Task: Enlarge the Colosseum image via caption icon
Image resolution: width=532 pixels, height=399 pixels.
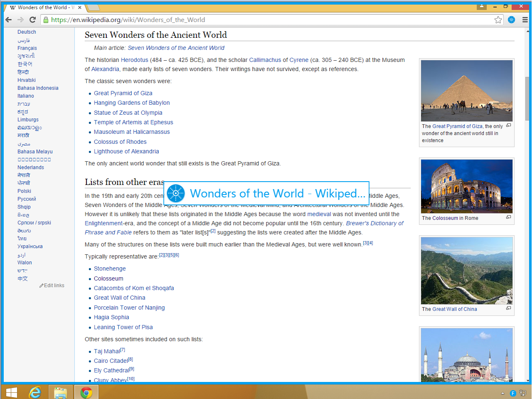Action: [508, 217]
